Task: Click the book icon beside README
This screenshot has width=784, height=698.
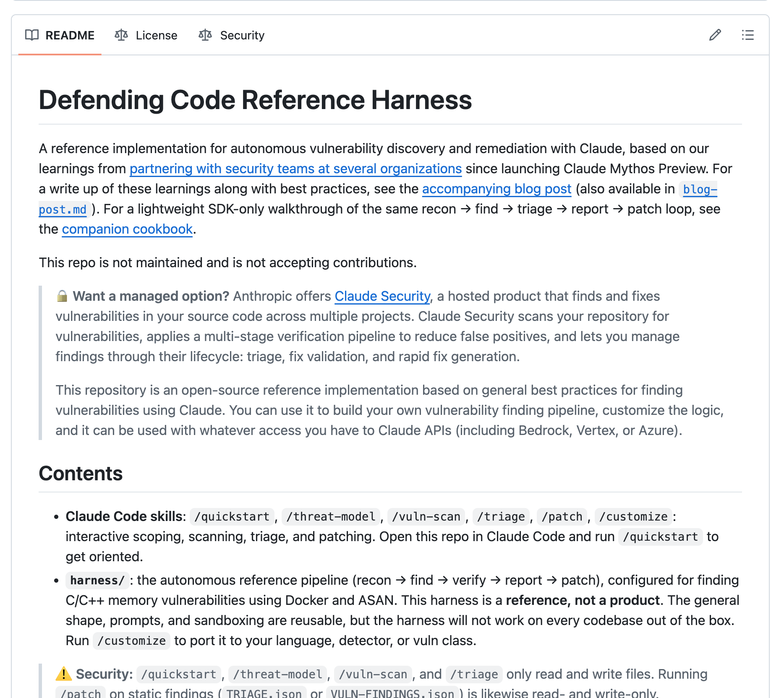Action: click(x=32, y=35)
